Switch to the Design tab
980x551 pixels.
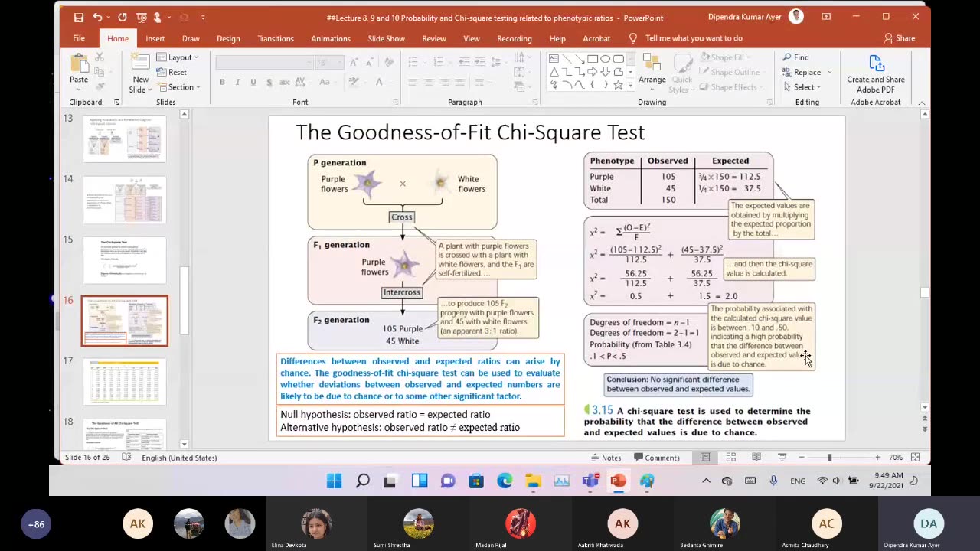point(228,38)
